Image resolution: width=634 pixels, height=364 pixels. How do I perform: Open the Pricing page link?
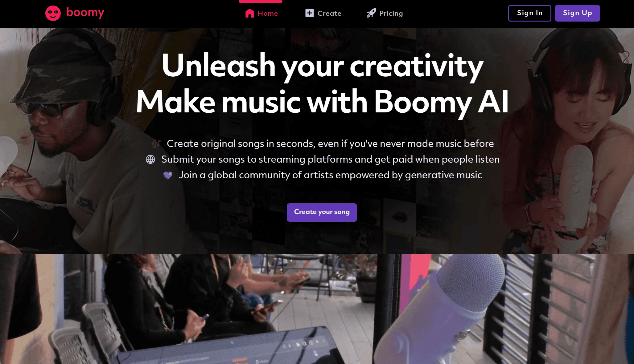pyautogui.click(x=391, y=13)
